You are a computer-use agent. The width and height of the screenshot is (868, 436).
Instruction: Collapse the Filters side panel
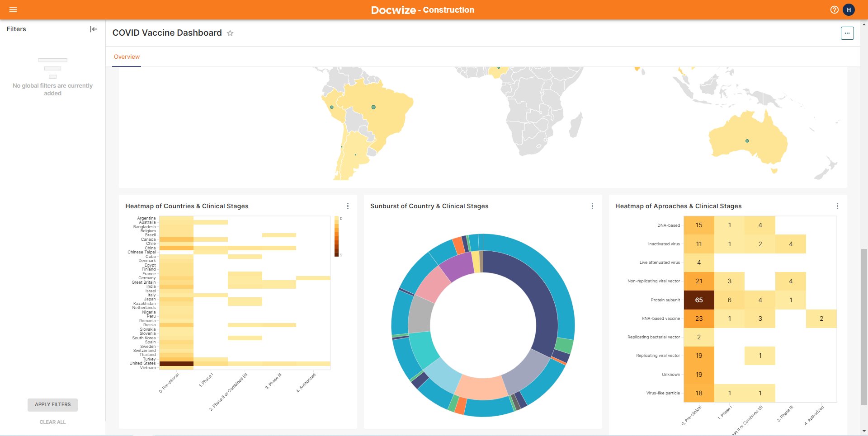point(94,29)
